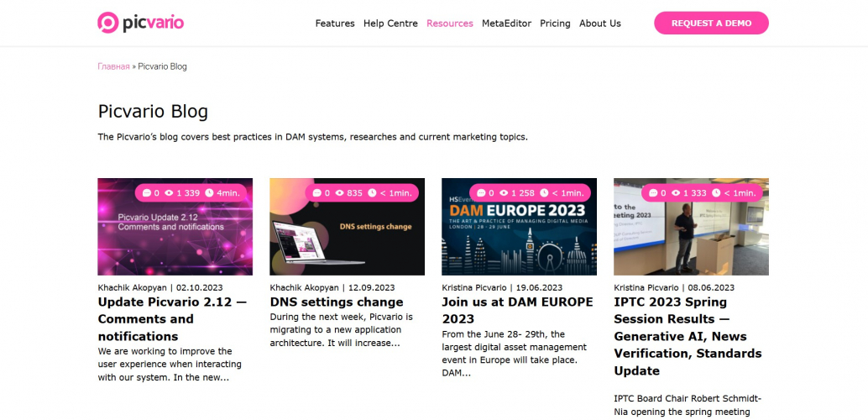Open the DNS settings change article title

[x=337, y=302]
